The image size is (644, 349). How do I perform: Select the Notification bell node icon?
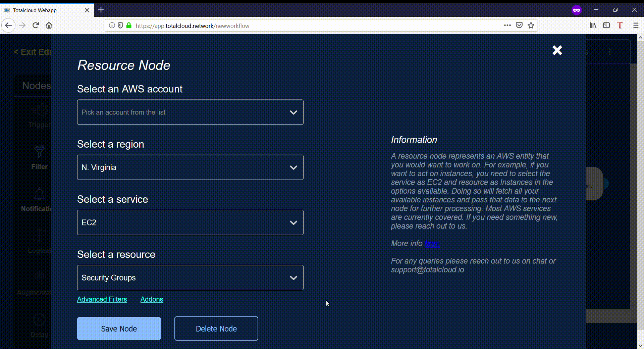(x=39, y=194)
